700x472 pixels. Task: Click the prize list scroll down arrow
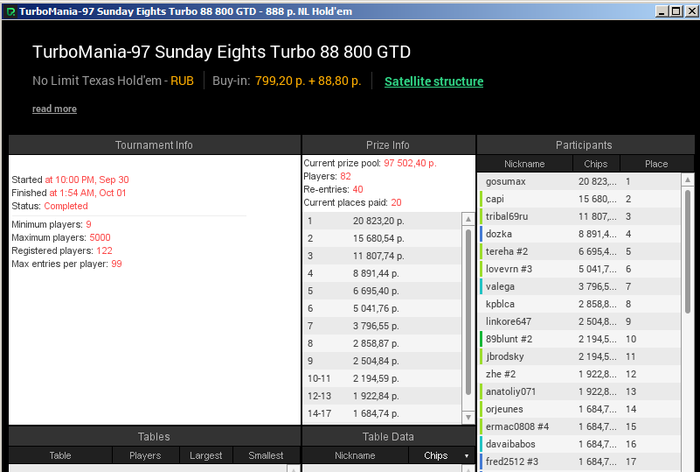click(x=468, y=417)
